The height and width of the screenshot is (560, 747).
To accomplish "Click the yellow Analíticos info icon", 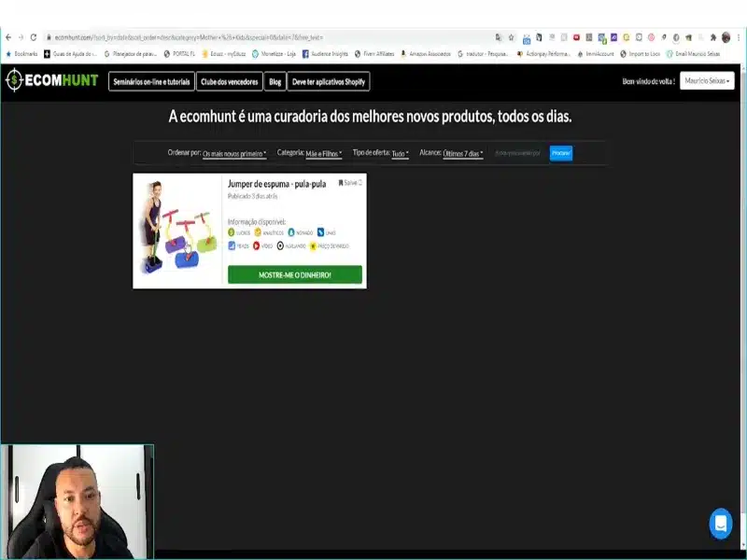I will [258, 232].
